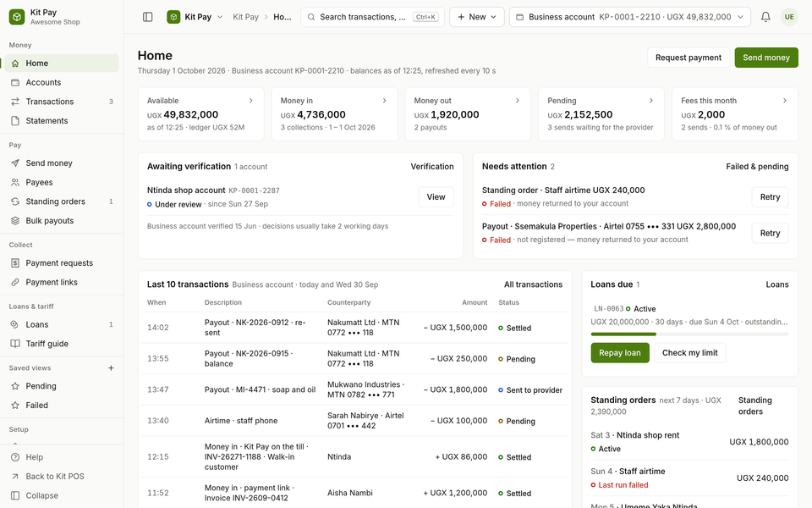Click the search magnifier icon
The image size is (812, 508).
click(311, 17)
